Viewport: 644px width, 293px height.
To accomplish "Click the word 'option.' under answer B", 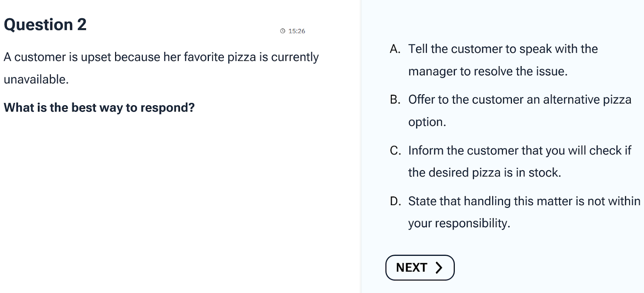I will tap(427, 122).
